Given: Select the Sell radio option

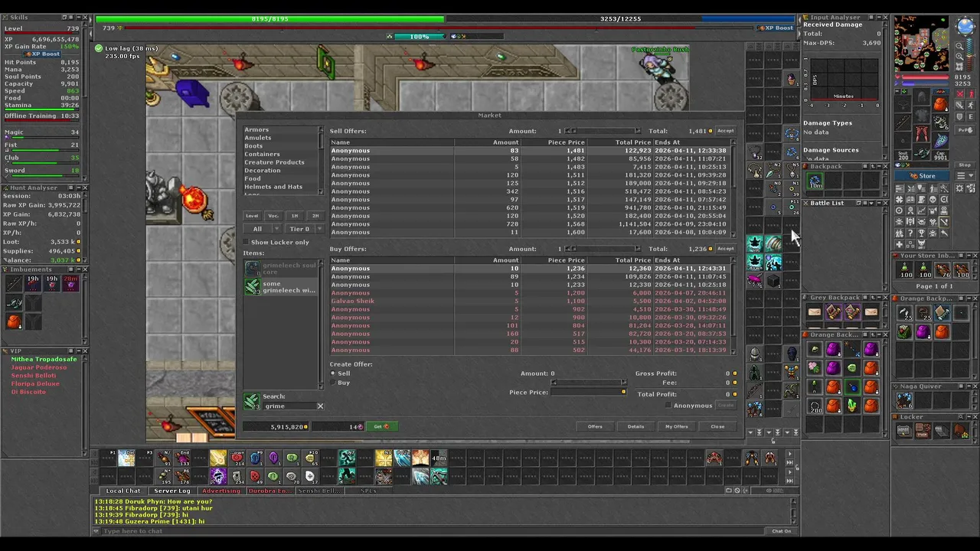Looking at the screenshot, I should pos(333,373).
